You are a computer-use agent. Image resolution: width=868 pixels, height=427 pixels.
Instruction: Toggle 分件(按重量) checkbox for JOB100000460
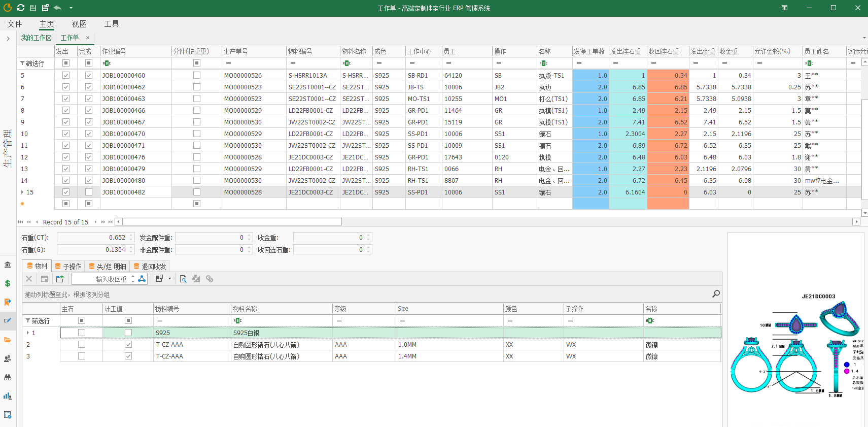[x=197, y=75]
